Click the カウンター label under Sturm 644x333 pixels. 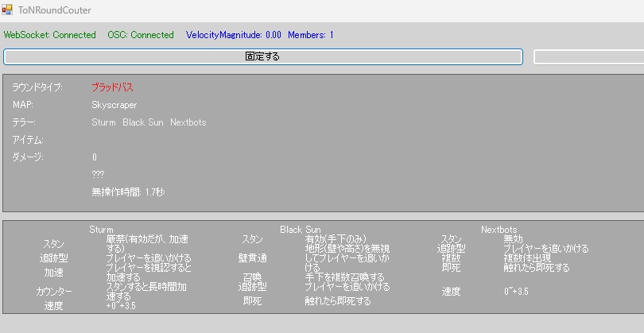pos(53,292)
